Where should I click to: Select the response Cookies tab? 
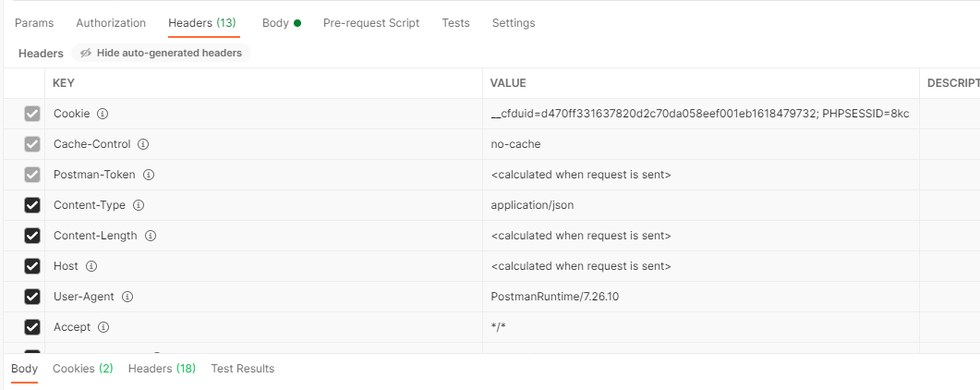point(82,369)
